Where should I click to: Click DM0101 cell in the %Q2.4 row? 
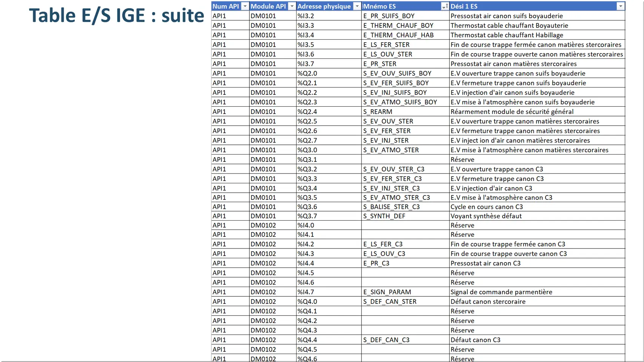tap(273, 112)
